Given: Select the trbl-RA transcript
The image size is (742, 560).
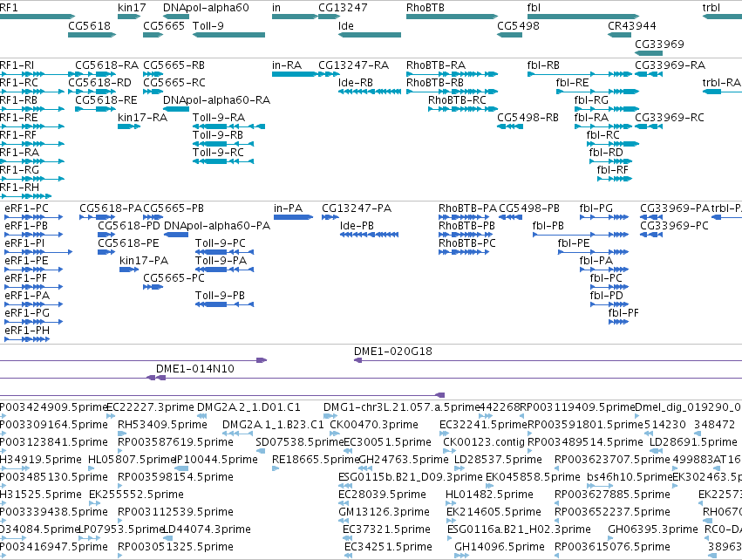Looking at the screenshot, I should pyautogui.click(x=722, y=92).
